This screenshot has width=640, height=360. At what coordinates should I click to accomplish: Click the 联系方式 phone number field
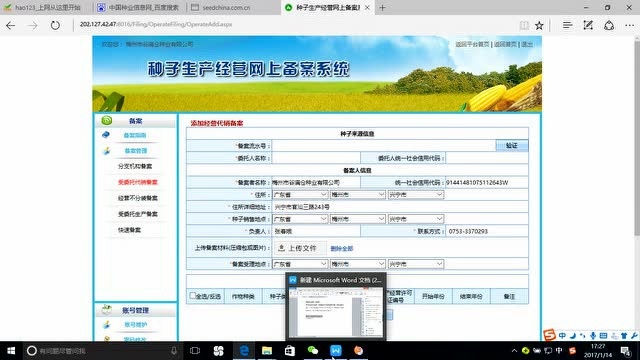point(487,231)
